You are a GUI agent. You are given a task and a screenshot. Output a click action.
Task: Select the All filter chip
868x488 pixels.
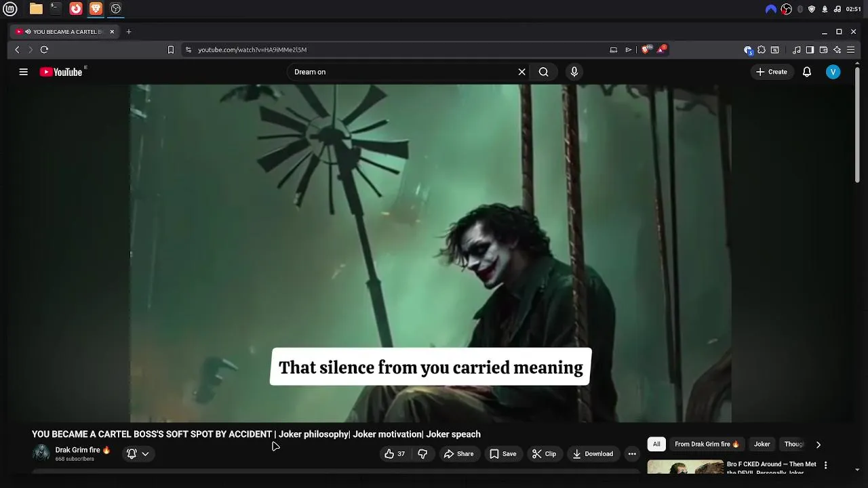pyautogui.click(x=656, y=445)
